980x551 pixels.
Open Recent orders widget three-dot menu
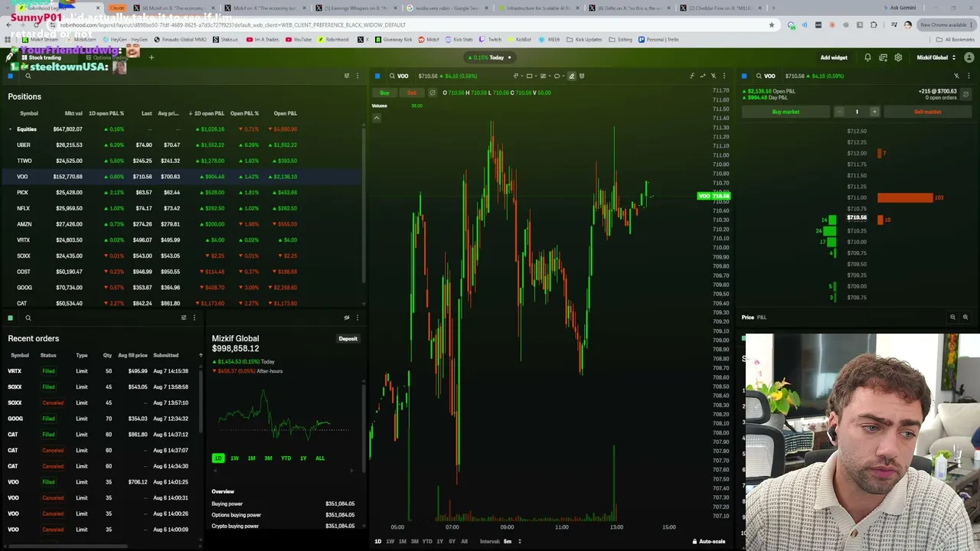click(x=194, y=318)
